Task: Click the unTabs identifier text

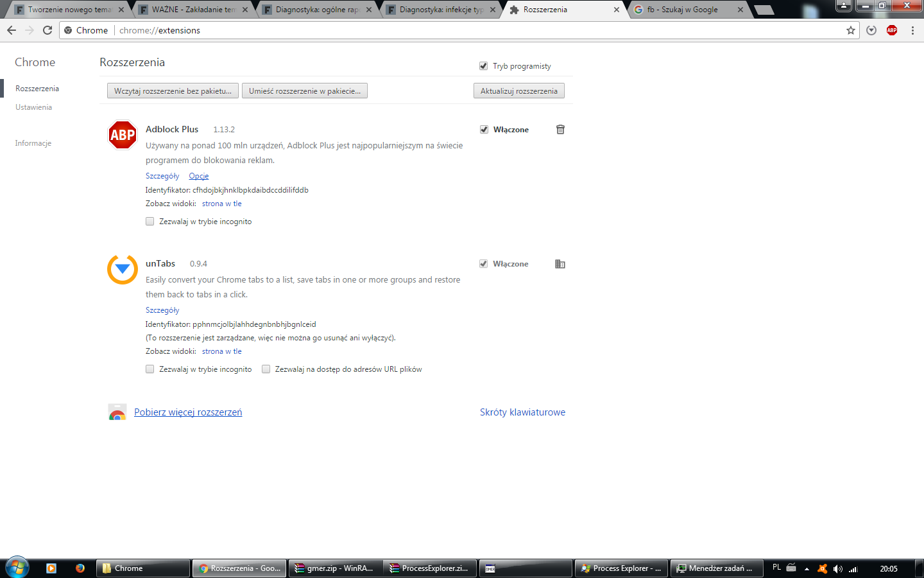Action: point(231,324)
